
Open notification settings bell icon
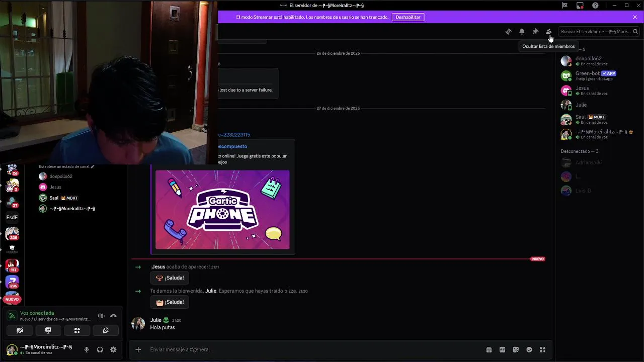(x=522, y=31)
